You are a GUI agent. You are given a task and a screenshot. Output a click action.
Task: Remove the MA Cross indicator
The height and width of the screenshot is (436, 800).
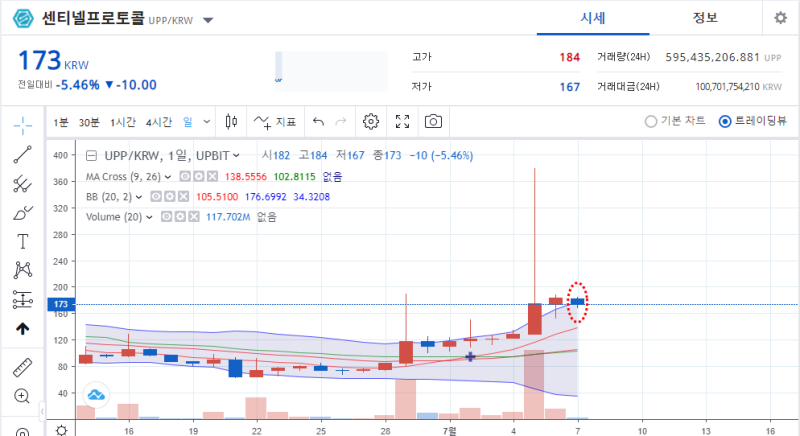[212, 176]
